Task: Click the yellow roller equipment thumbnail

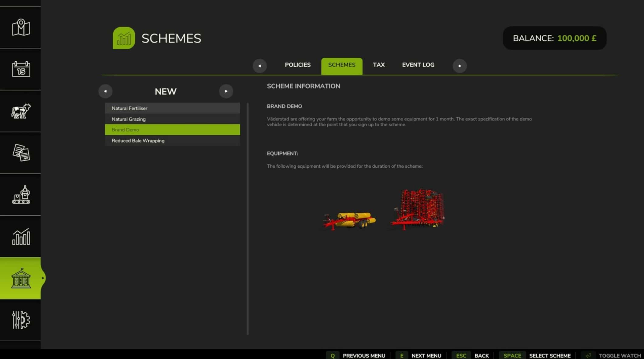Action: tap(350, 221)
